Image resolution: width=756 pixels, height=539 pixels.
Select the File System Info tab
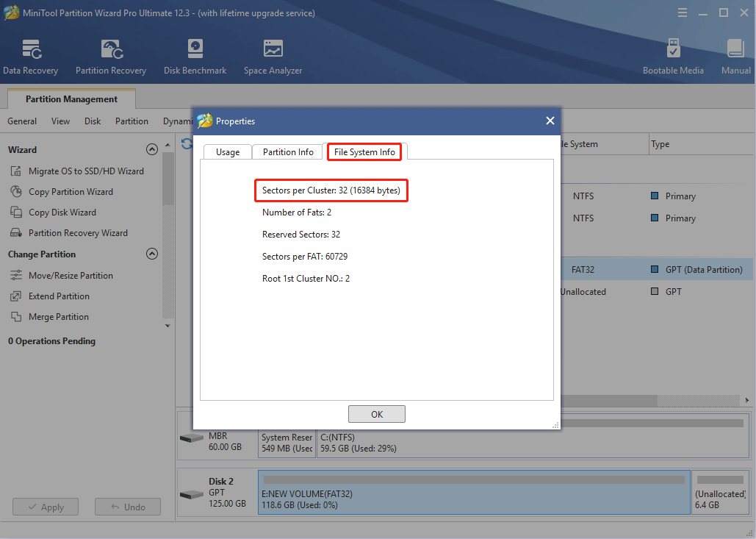point(364,152)
